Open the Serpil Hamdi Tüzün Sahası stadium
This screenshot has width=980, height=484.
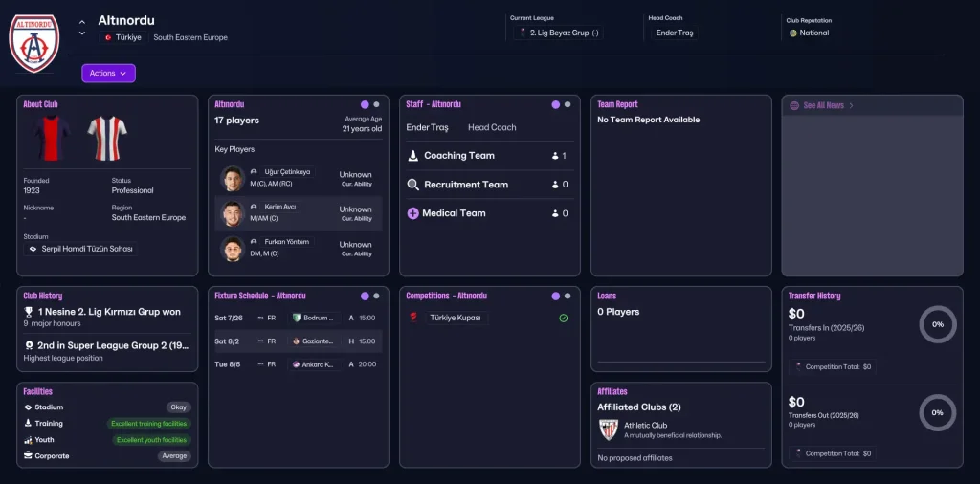pos(80,249)
